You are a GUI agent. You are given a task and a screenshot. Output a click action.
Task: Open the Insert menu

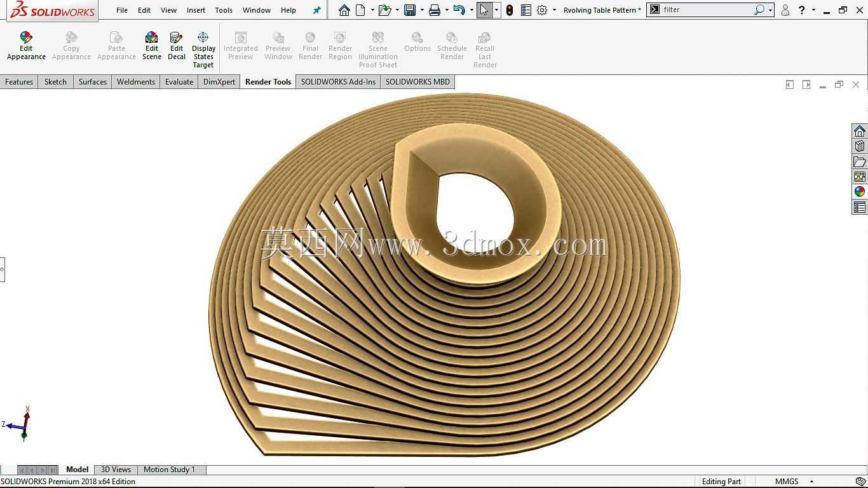(196, 10)
